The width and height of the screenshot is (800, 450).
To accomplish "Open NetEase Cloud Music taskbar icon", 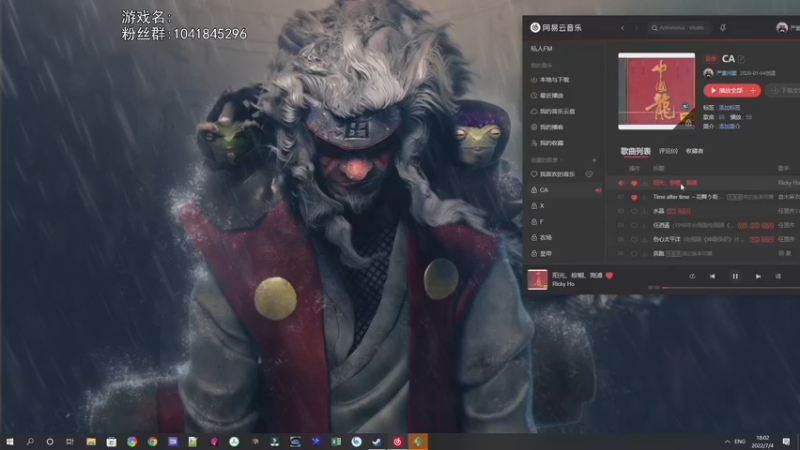I will click(x=397, y=442).
